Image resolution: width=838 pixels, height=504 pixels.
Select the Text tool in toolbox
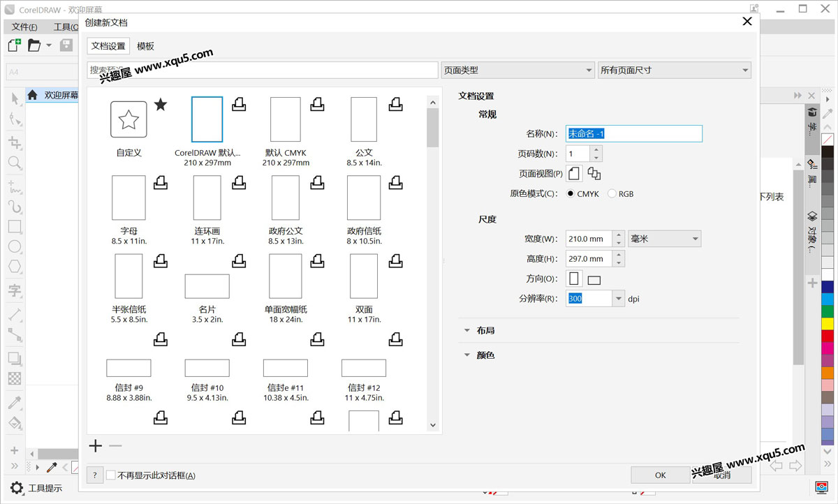[x=15, y=290]
